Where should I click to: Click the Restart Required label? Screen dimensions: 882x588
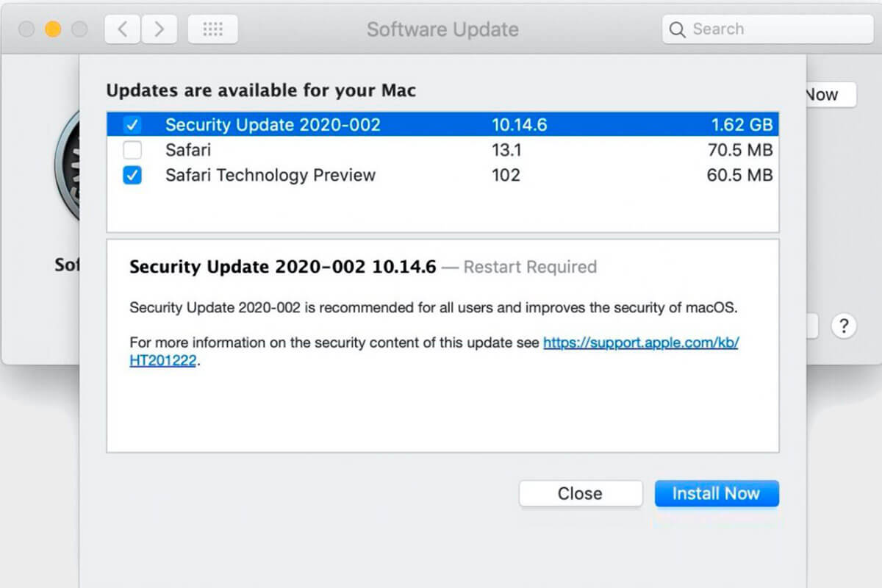click(x=530, y=267)
